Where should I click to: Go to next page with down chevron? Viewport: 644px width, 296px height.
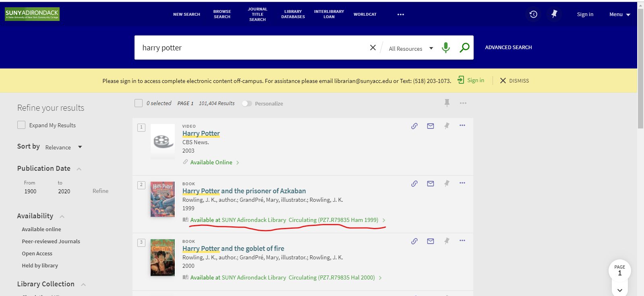pyautogui.click(x=619, y=290)
